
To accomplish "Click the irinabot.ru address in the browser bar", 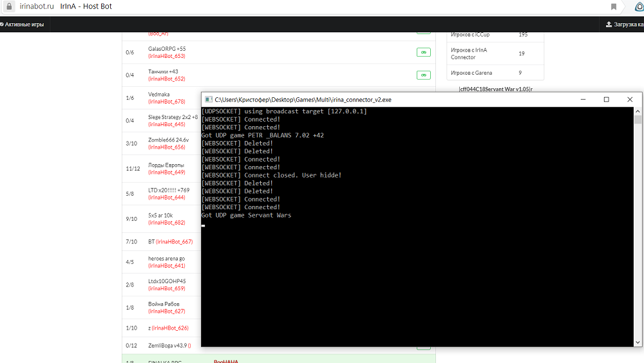I will (x=37, y=6).
